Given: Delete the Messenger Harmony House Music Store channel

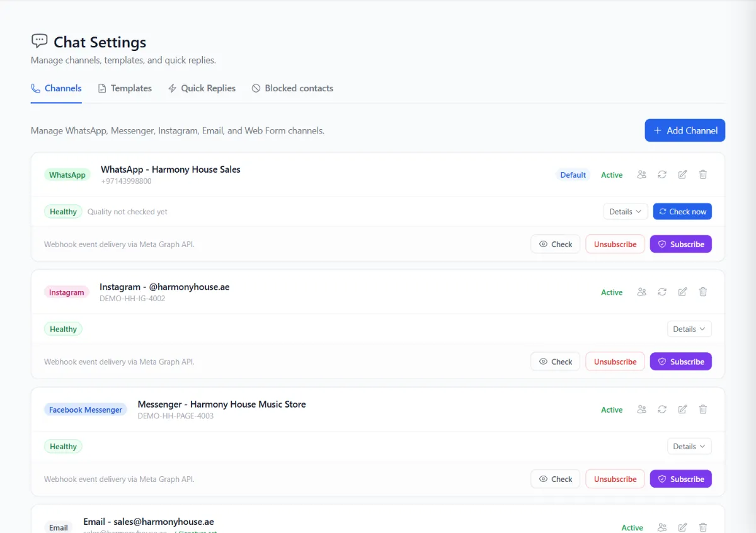Looking at the screenshot, I should [x=703, y=409].
